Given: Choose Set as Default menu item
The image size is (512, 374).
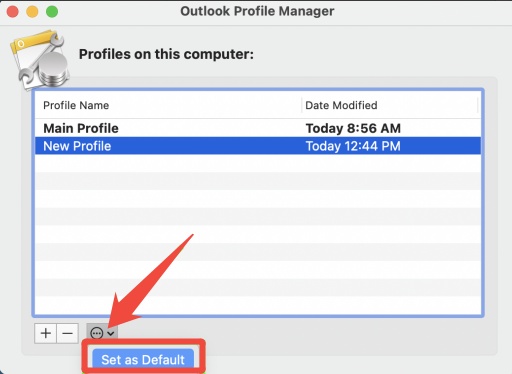Looking at the screenshot, I should pos(143,360).
